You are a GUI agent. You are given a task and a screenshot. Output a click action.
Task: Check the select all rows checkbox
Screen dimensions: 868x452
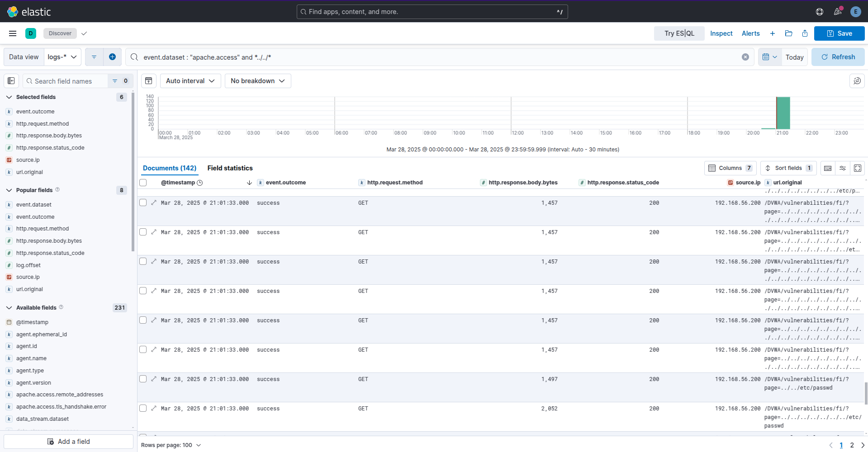pos(143,183)
